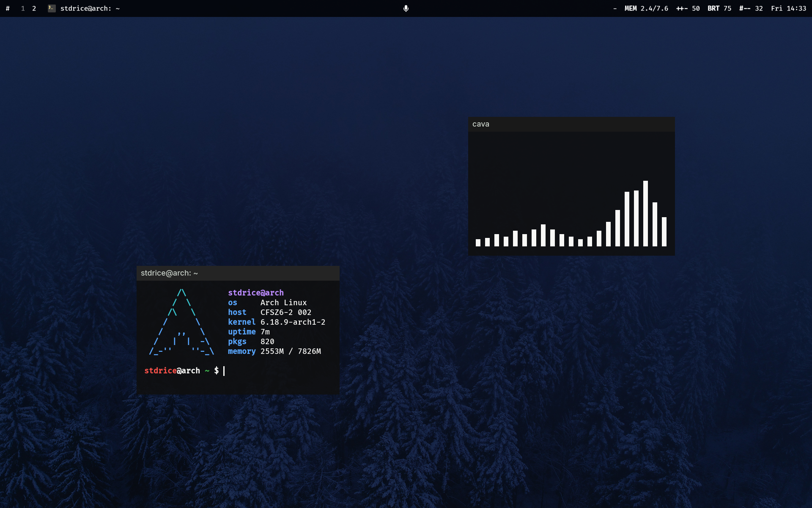Click the terminal icon in the top bar
The image size is (812, 508).
coord(52,8)
